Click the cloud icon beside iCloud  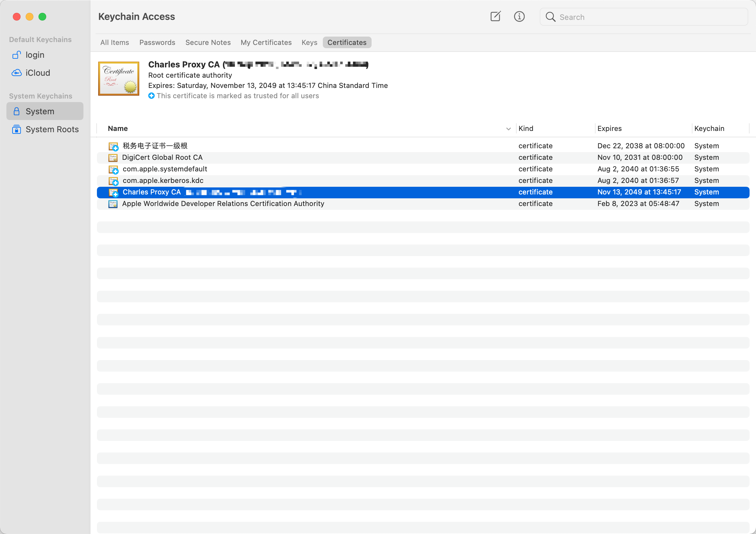(x=16, y=73)
